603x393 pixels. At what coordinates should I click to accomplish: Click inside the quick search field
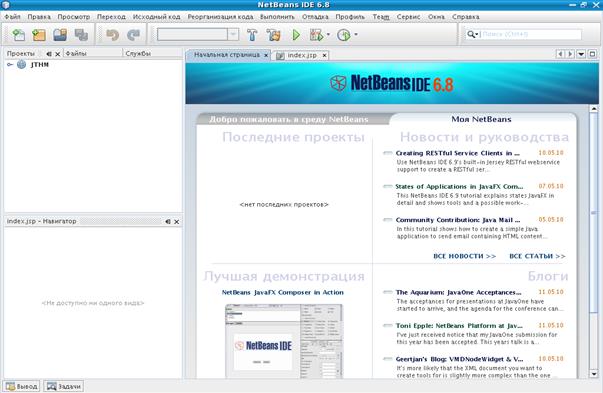(531, 34)
